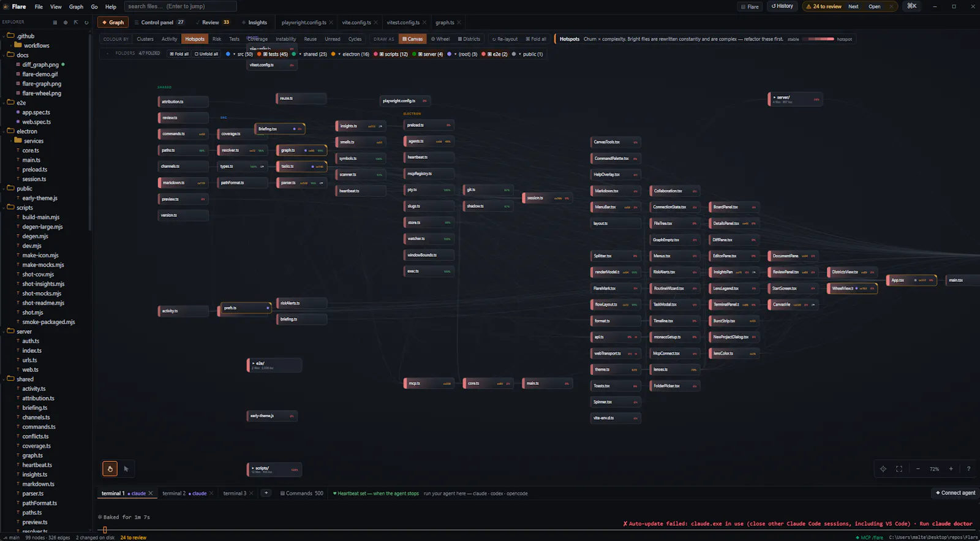Screen dimensions: 980x541
Task: Close the playwright.config.ts tab
Action: coord(331,23)
